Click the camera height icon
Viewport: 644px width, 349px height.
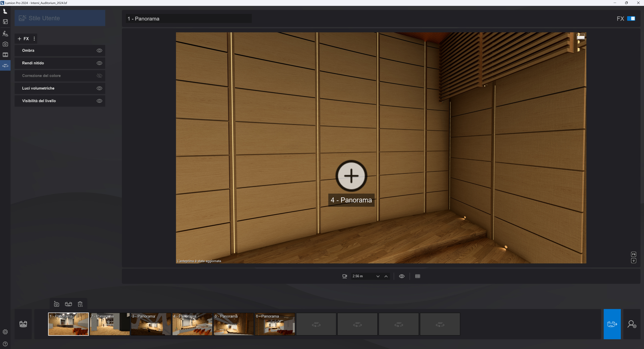[x=345, y=276]
